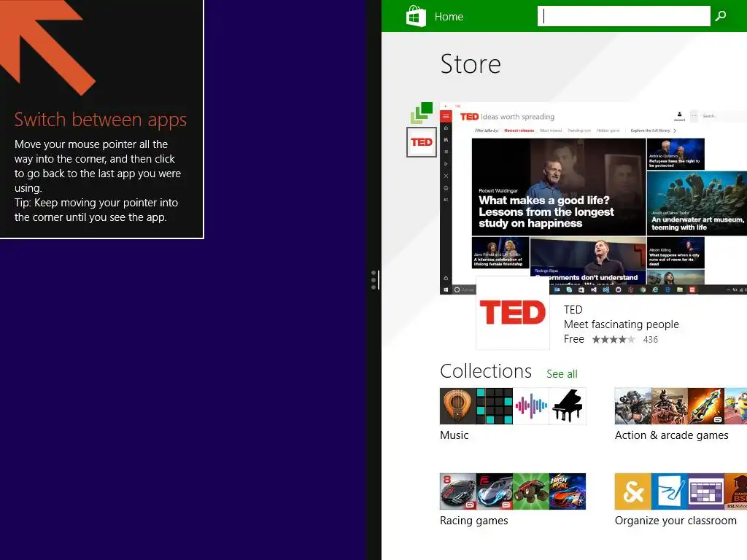Open the Minions game icon
Screen dimensions: 747x560
(x=735, y=406)
